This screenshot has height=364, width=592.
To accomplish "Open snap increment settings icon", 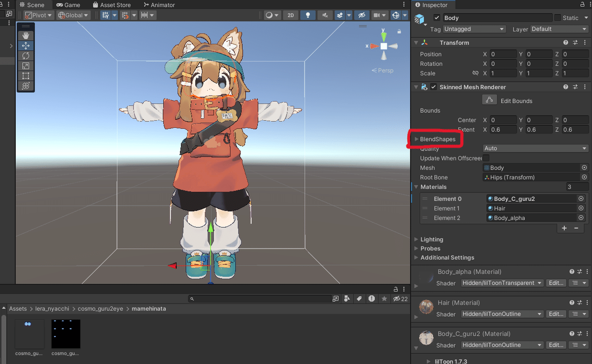I will coord(145,15).
